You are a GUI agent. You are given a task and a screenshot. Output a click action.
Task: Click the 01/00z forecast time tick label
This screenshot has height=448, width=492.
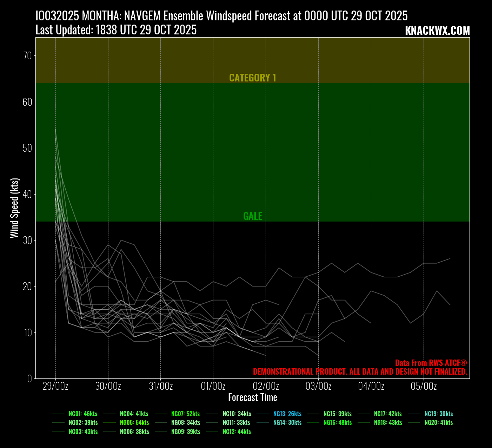point(213,387)
